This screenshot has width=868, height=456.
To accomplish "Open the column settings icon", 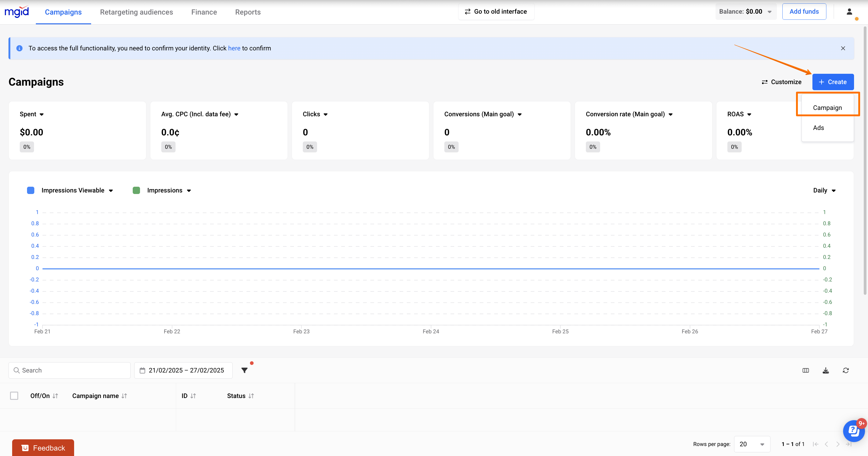I will pyautogui.click(x=806, y=370).
